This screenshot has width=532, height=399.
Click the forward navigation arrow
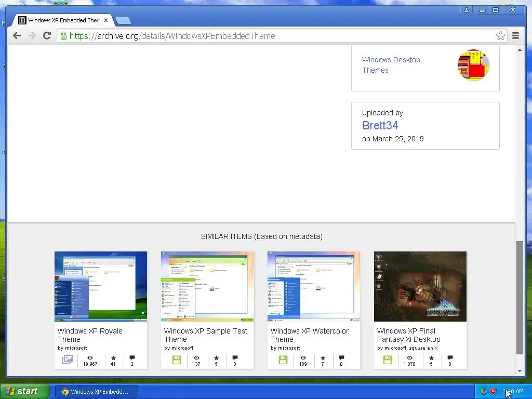[32, 36]
